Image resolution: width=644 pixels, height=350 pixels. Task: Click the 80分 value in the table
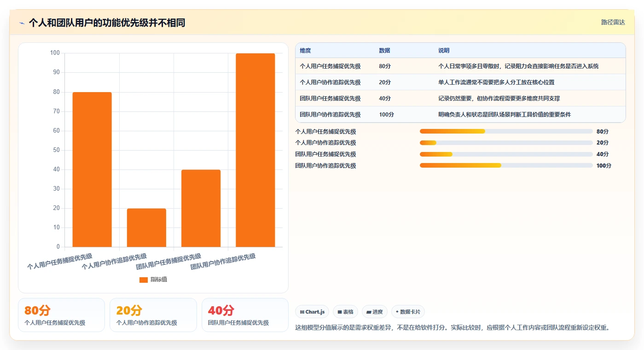385,66
